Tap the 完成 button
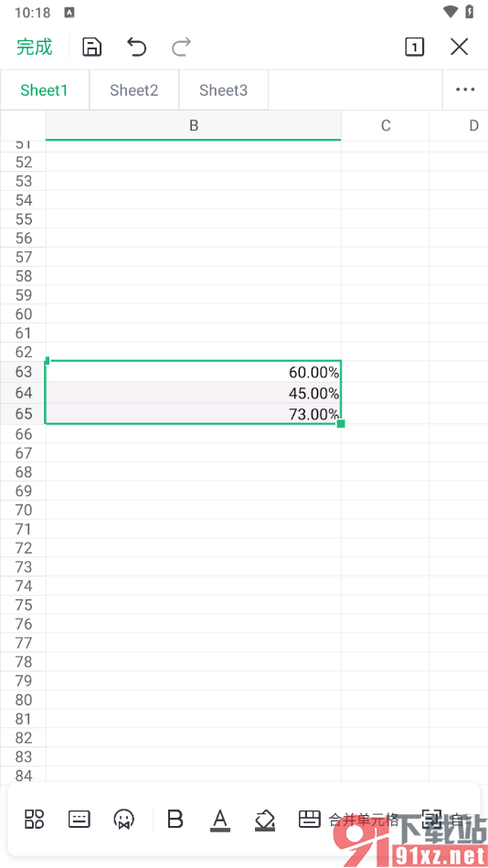The width and height of the screenshot is (488, 868). click(x=35, y=47)
